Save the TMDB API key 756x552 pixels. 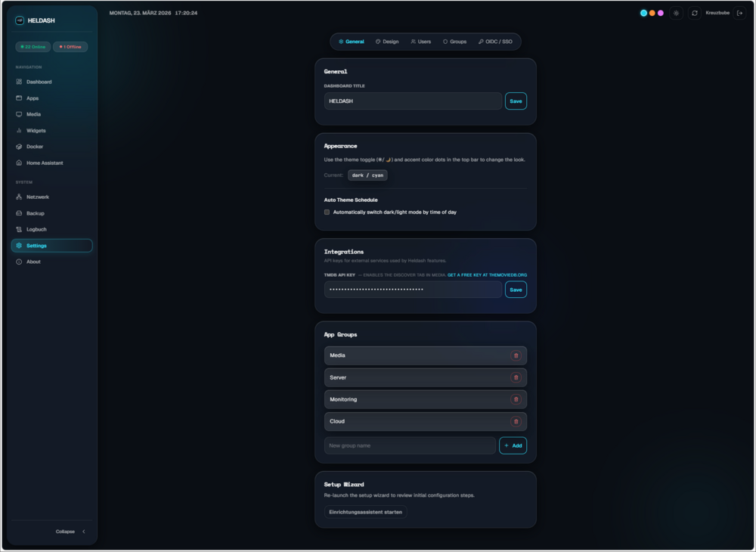click(x=516, y=290)
